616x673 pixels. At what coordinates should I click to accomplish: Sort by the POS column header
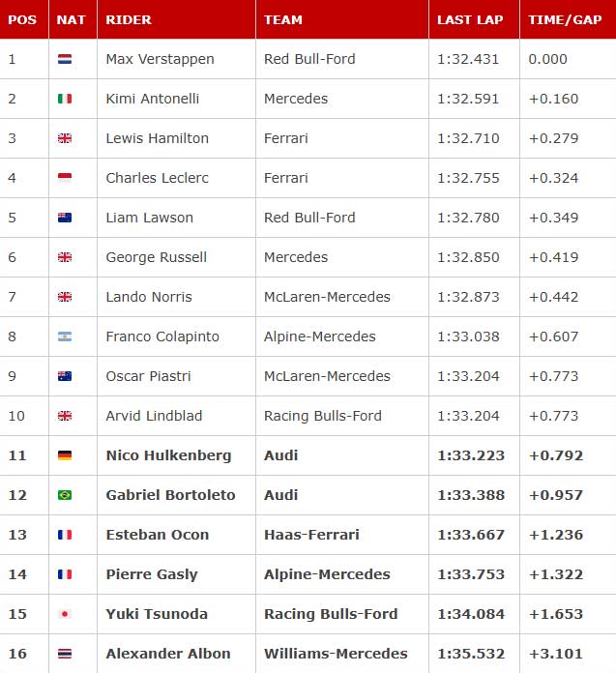coord(22,19)
